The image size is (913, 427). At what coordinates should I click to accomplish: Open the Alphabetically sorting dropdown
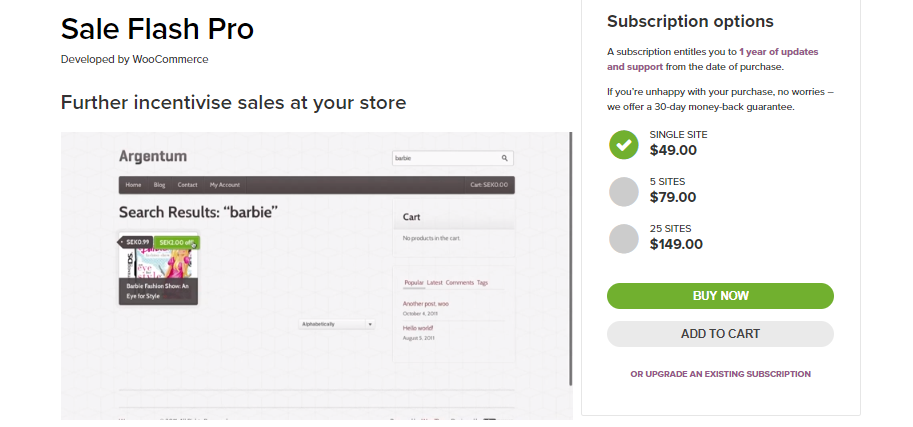tap(337, 324)
